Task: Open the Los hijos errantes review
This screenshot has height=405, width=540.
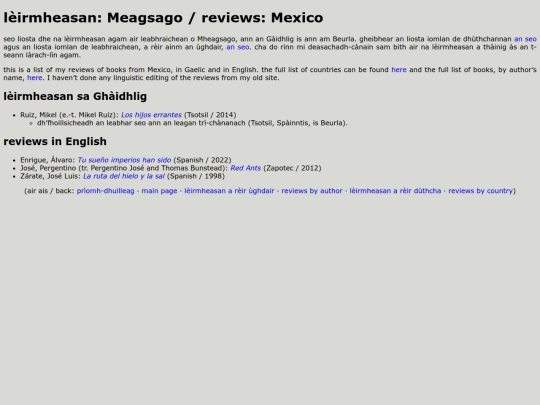Action: pos(151,115)
